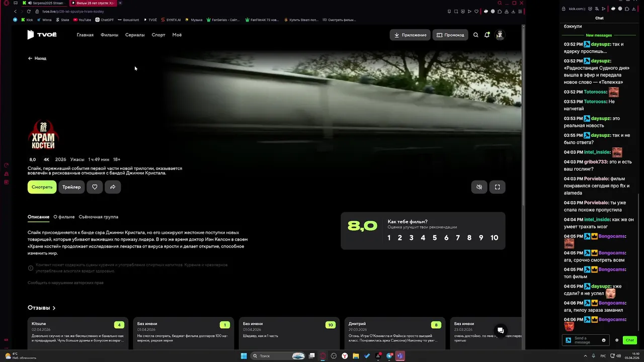Viewport: 644px width, 362px height.
Task: Open the Stake bookmark
Action: pos(63,20)
